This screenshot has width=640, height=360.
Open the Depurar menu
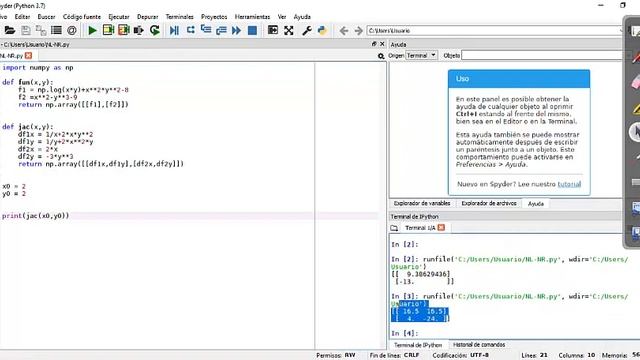[147, 17]
